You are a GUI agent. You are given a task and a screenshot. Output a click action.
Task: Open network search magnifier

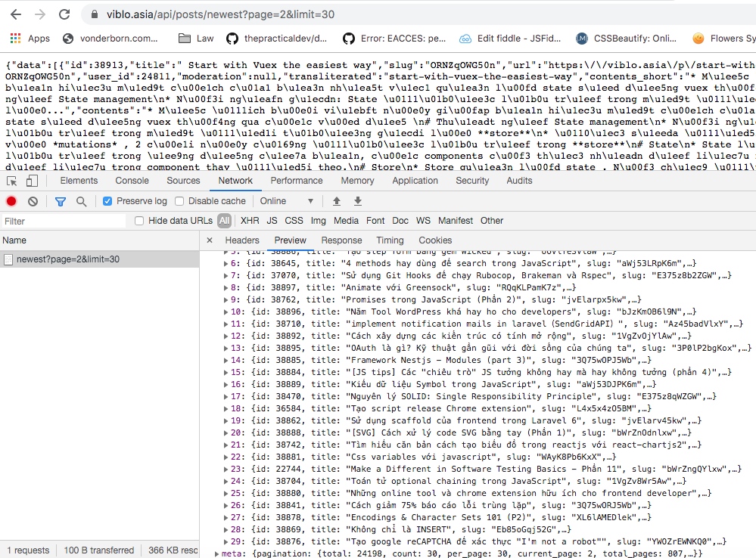point(81,201)
